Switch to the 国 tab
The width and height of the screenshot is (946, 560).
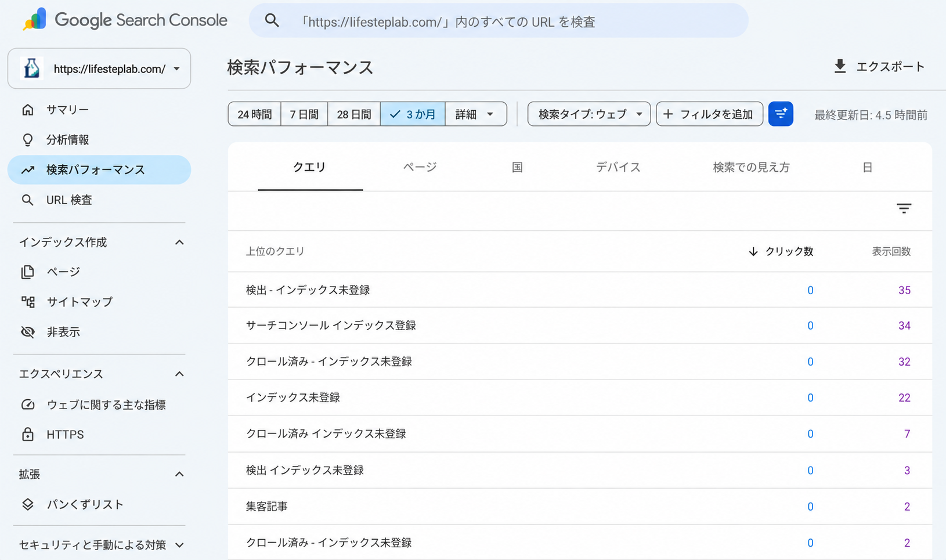[517, 167]
